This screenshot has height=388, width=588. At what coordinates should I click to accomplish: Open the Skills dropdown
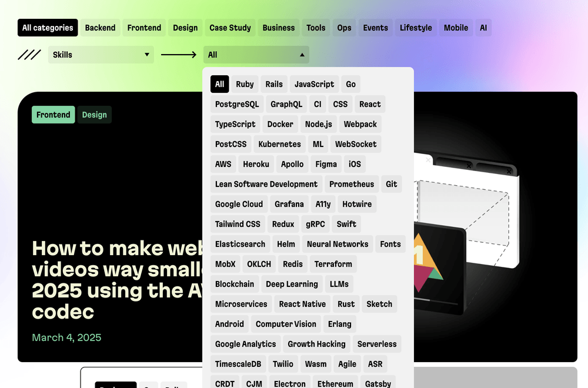(x=100, y=54)
